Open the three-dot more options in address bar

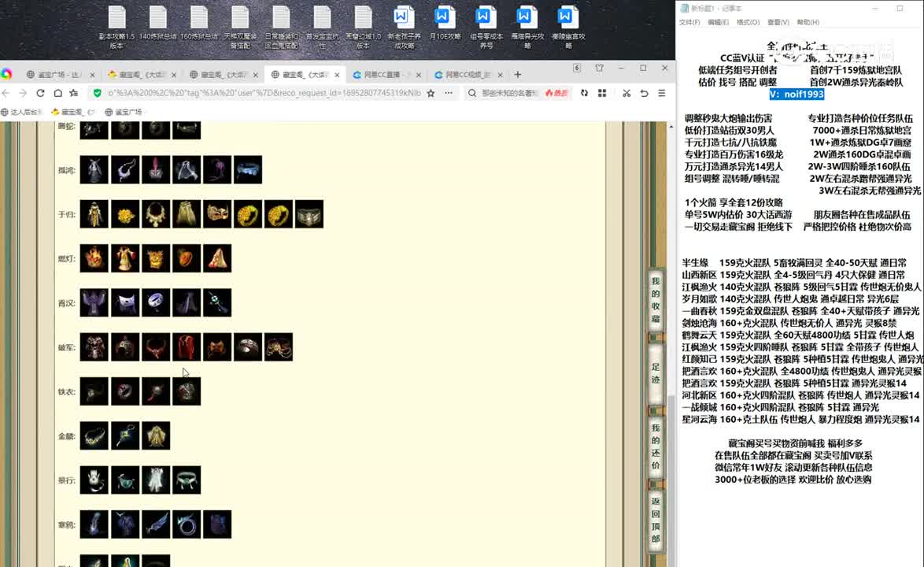pyautogui.click(x=449, y=93)
